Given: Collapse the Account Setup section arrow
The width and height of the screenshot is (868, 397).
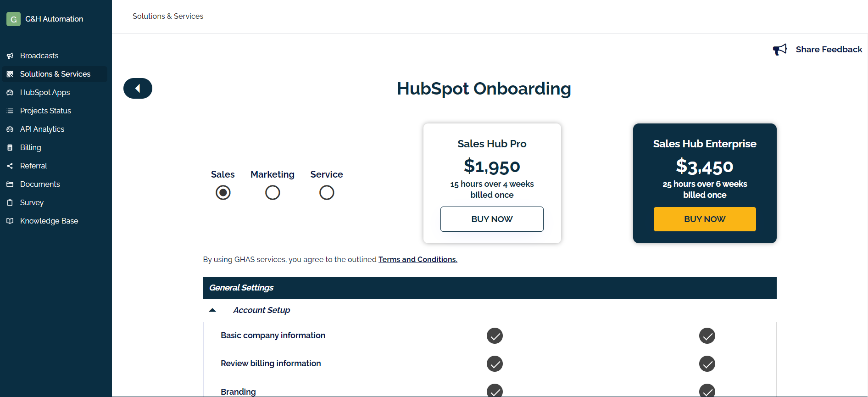Looking at the screenshot, I should [212, 310].
